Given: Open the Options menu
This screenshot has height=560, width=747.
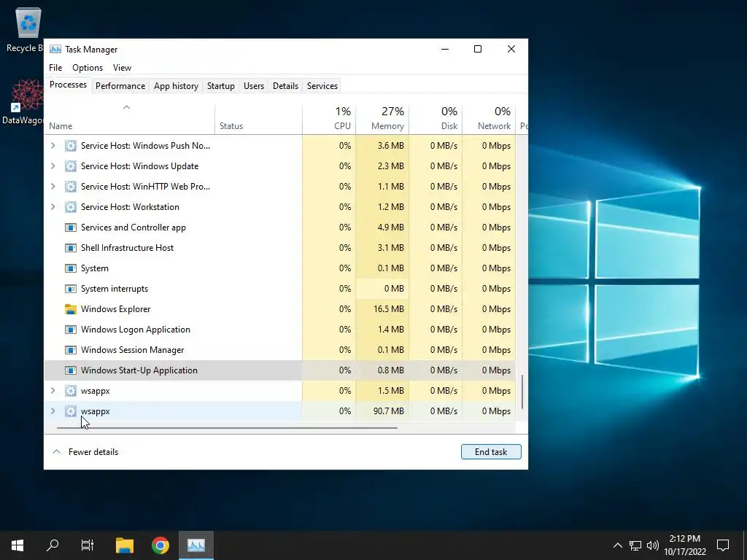Looking at the screenshot, I should [88, 68].
